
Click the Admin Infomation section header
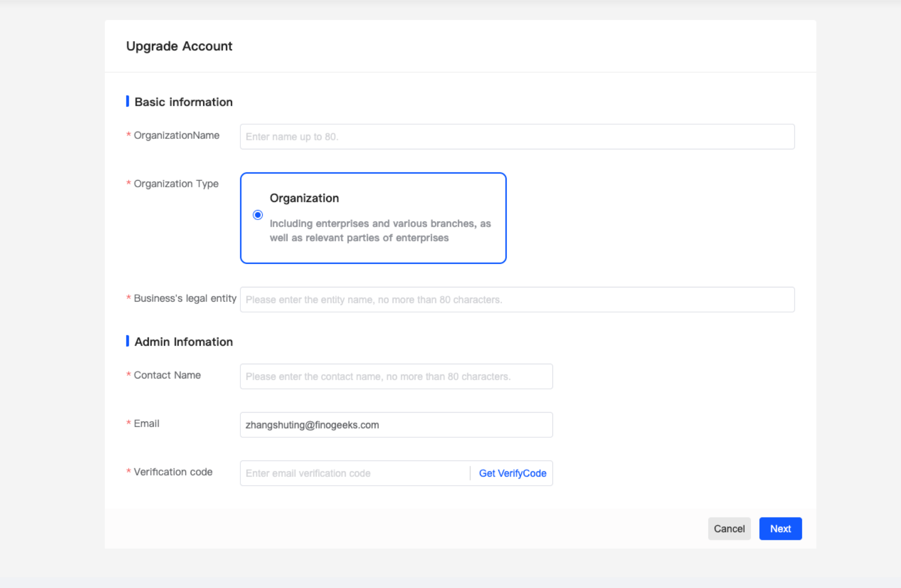click(184, 342)
